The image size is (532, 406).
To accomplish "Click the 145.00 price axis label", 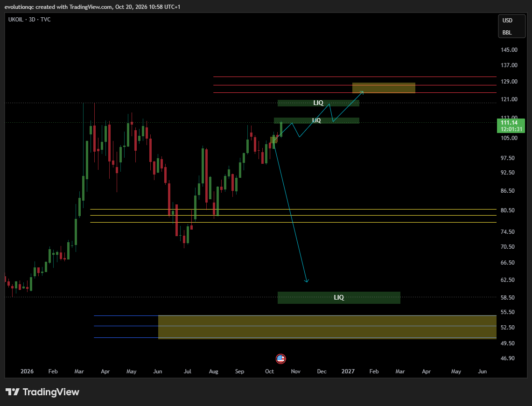I will (509, 50).
